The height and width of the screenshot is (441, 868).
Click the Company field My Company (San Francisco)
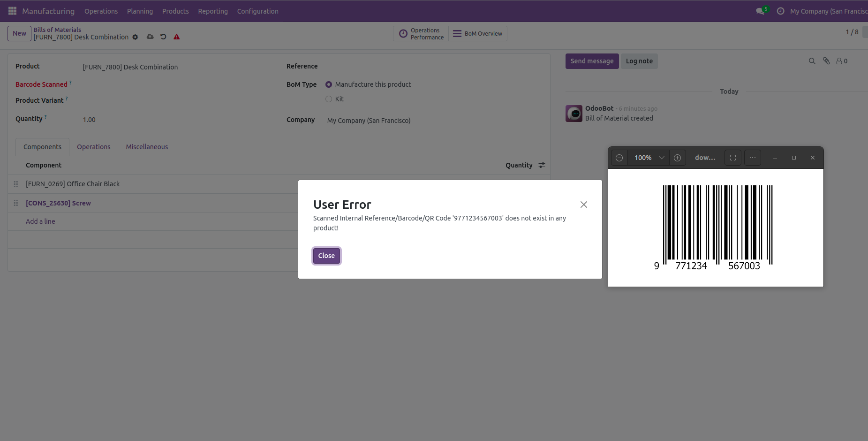(x=369, y=121)
